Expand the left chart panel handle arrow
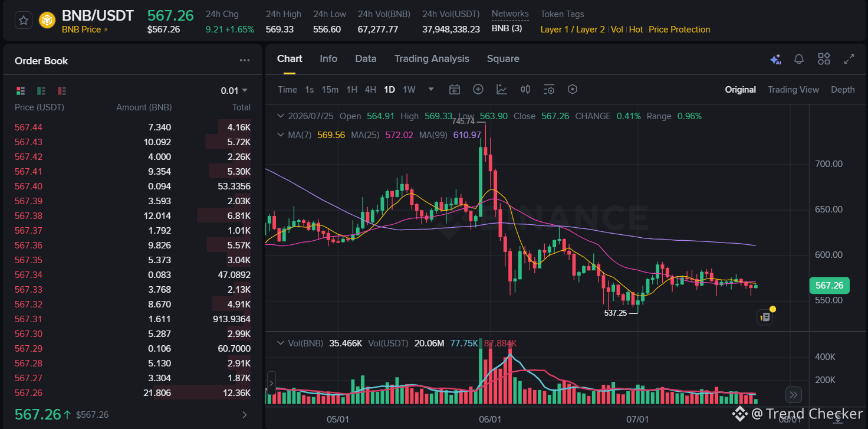The width and height of the screenshot is (868, 429). [271, 384]
